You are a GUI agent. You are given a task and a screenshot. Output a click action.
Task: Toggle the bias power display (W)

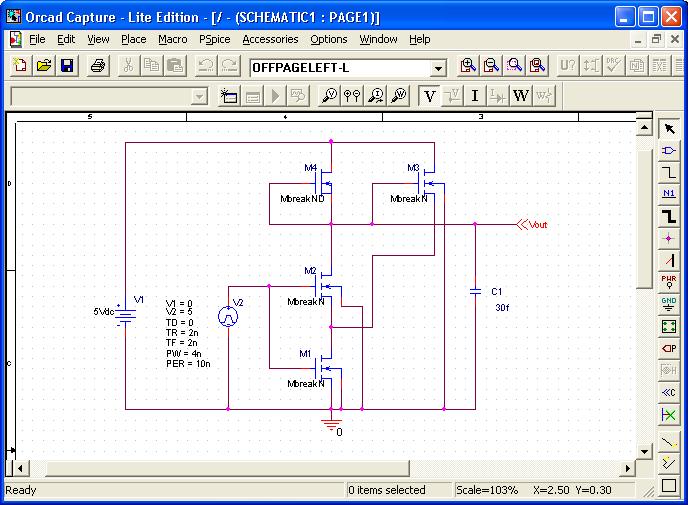point(521,96)
